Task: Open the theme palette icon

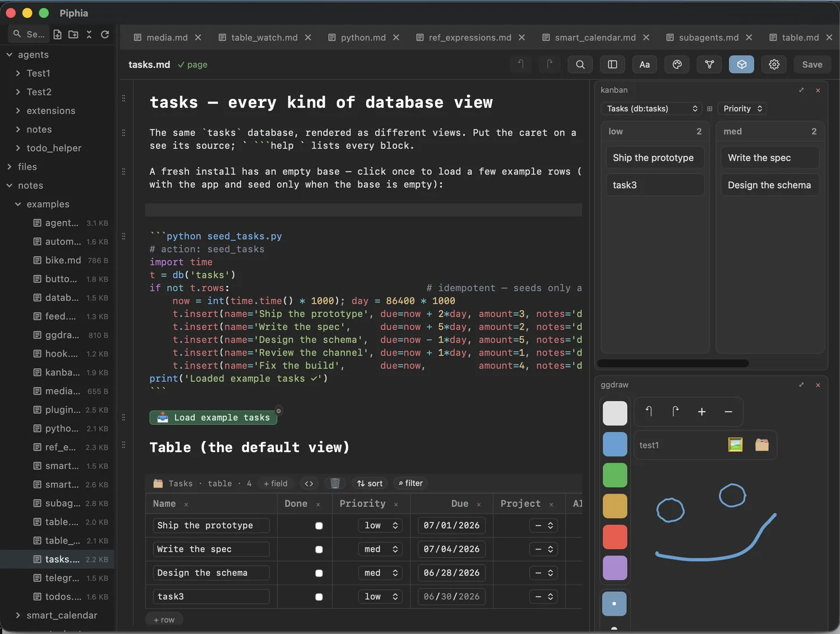Action: (x=677, y=64)
